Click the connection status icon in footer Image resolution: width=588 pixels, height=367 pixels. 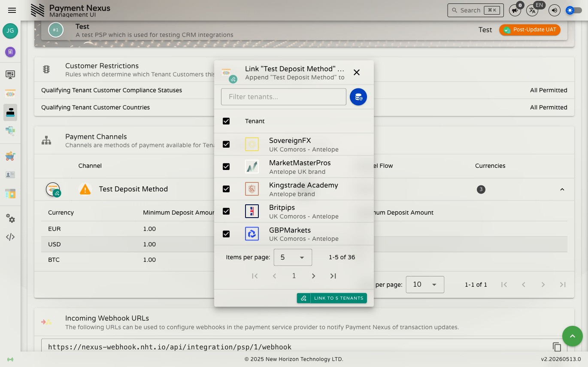pyautogui.click(x=10, y=359)
